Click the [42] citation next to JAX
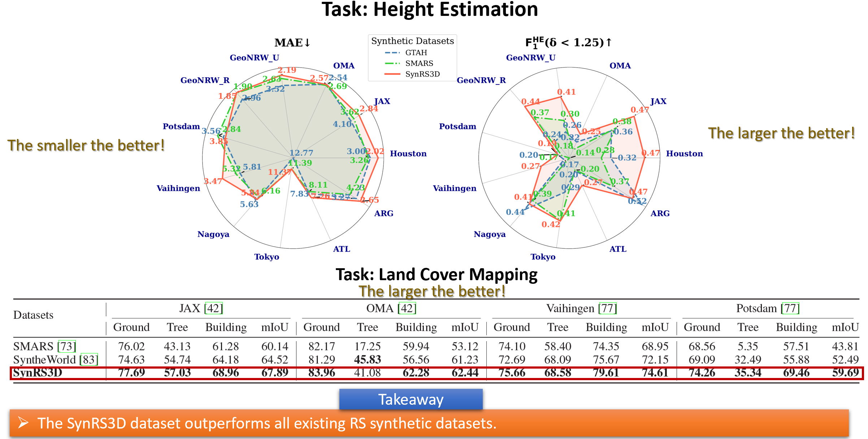This screenshot has height=439, width=868. point(213,308)
